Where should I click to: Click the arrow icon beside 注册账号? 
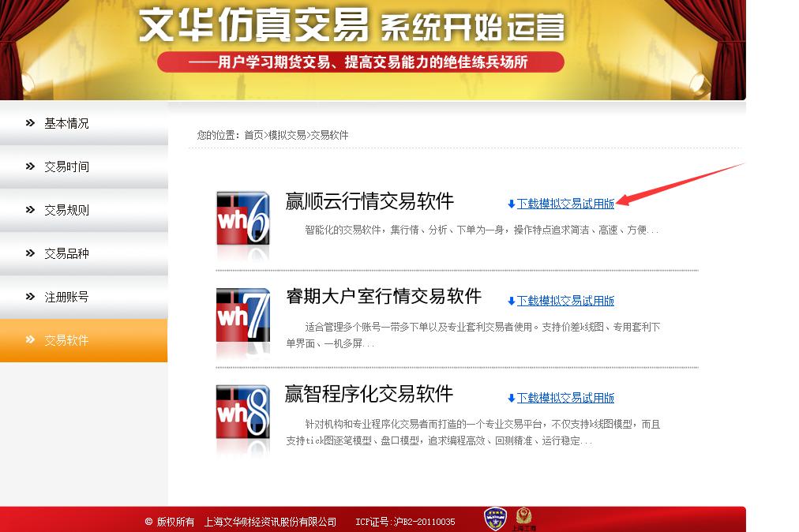pyautogui.click(x=28, y=297)
